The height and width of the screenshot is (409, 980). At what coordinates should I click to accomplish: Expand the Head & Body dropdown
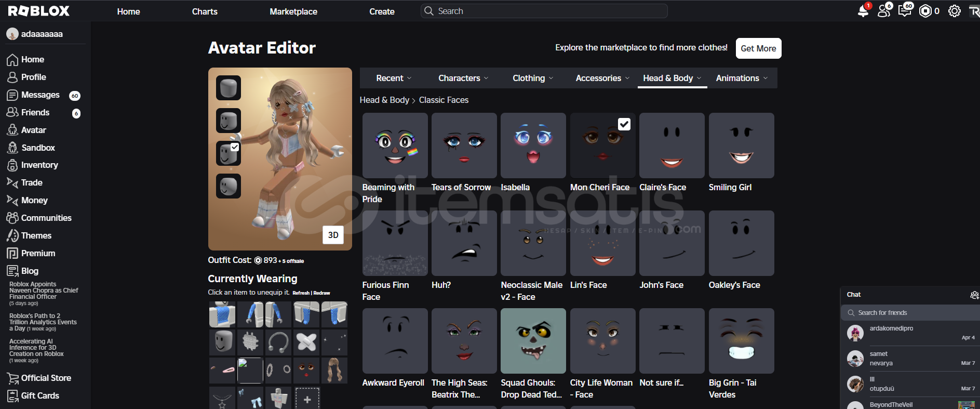[x=672, y=78]
